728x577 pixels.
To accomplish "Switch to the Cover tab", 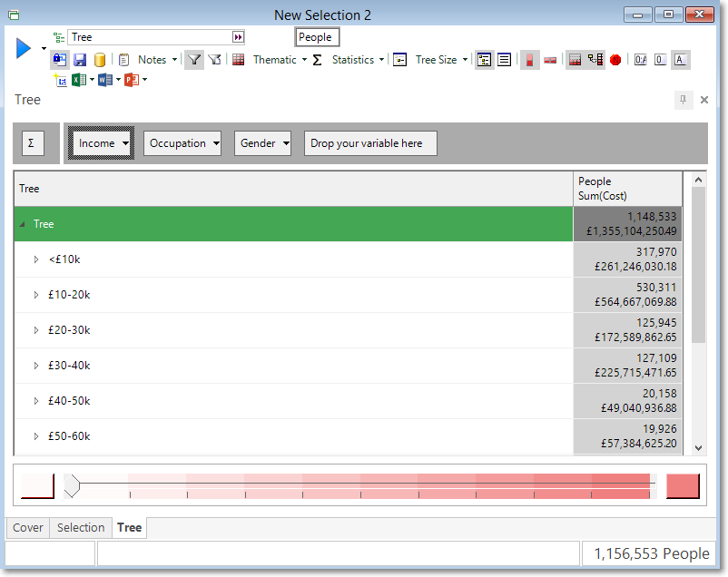I will [28, 528].
